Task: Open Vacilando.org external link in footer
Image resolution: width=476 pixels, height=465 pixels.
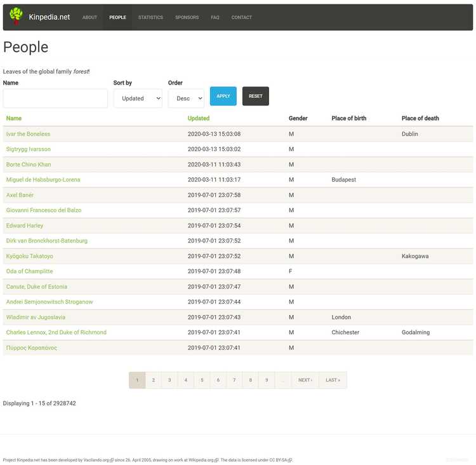Action: pyautogui.click(x=96, y=460)
